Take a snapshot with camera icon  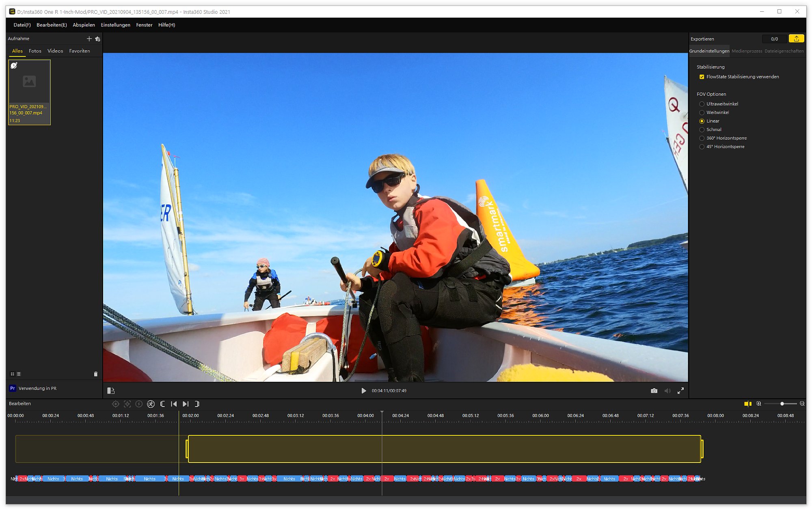click(x=654, y=391)
